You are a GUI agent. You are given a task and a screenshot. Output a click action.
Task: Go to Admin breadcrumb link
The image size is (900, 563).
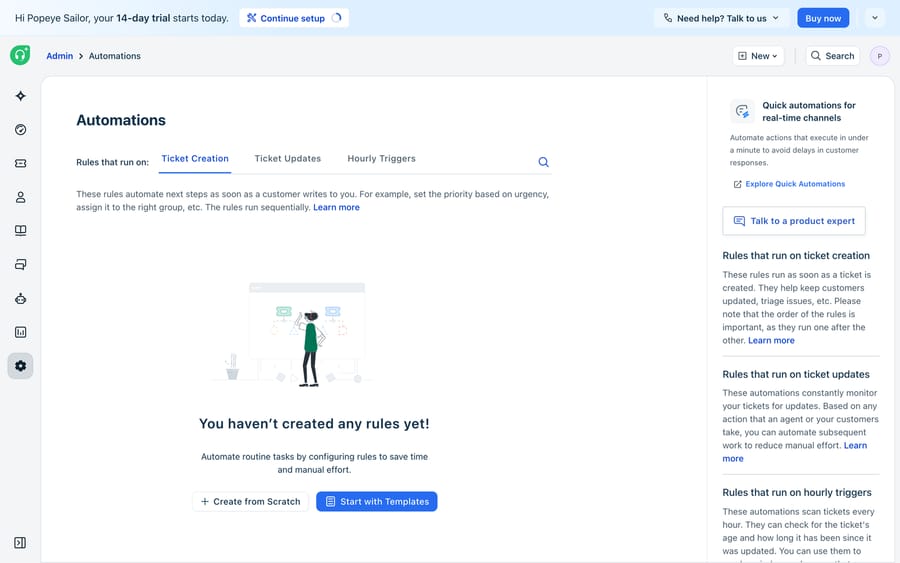60,56
